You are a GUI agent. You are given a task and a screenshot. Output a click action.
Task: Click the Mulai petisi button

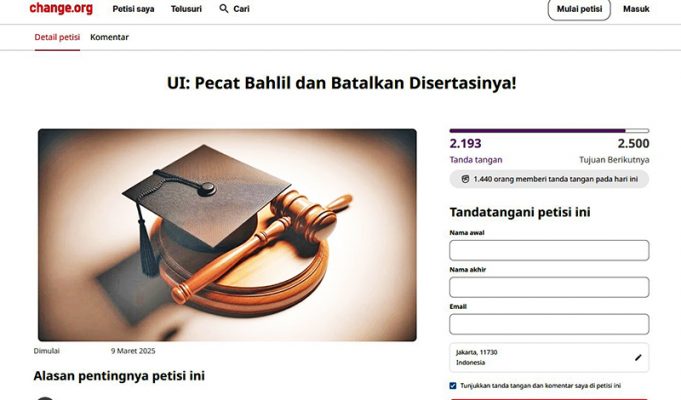pos(579,9)
